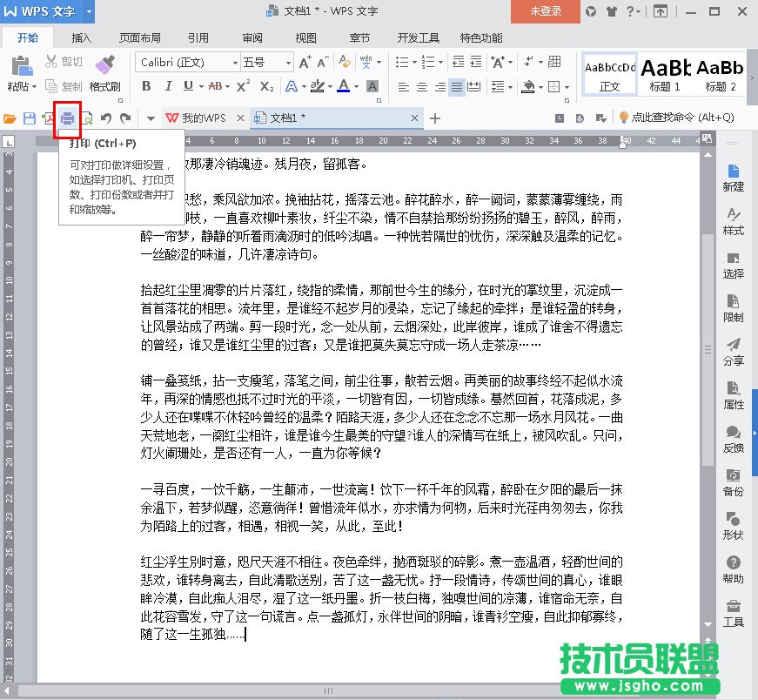Open the WPS 文字 application menu dropdown

pyautogui.click(x=91, y=11)
